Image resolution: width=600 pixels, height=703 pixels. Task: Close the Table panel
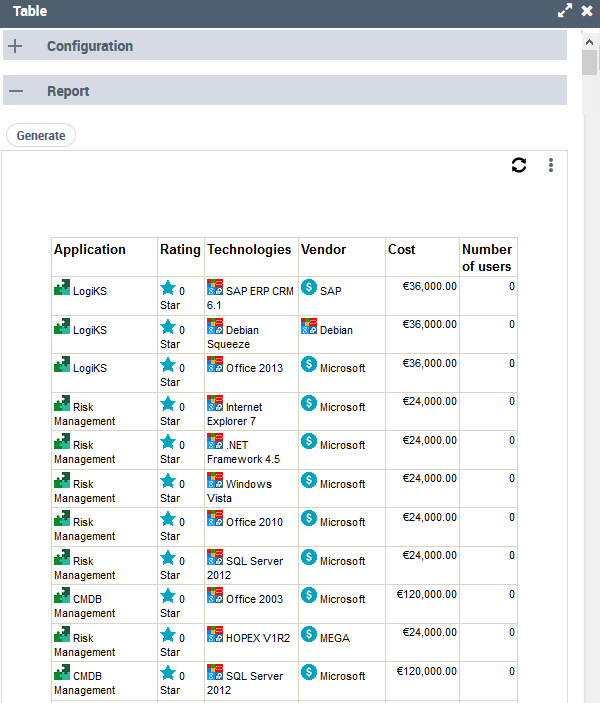pyautogui.click(x=587, y=11)
